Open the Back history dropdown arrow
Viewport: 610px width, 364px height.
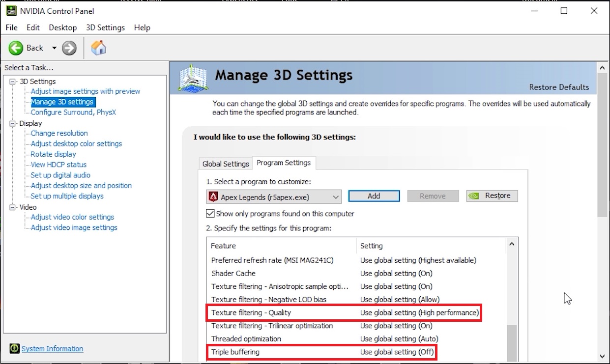click(x=54, y=48)
